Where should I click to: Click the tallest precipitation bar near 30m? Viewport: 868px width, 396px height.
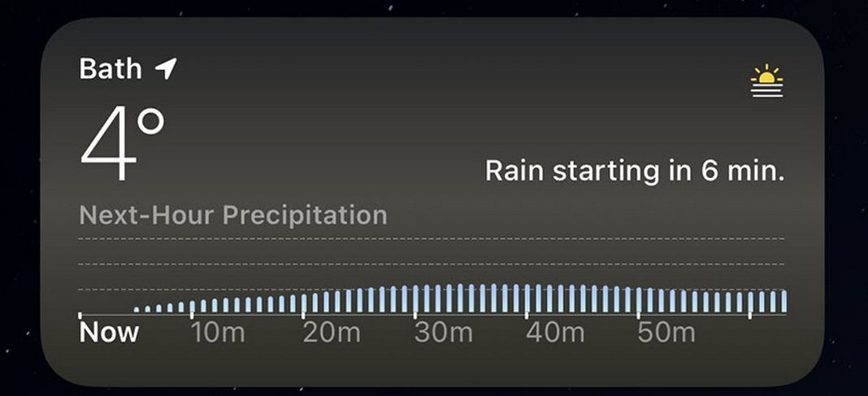point(460,298)
